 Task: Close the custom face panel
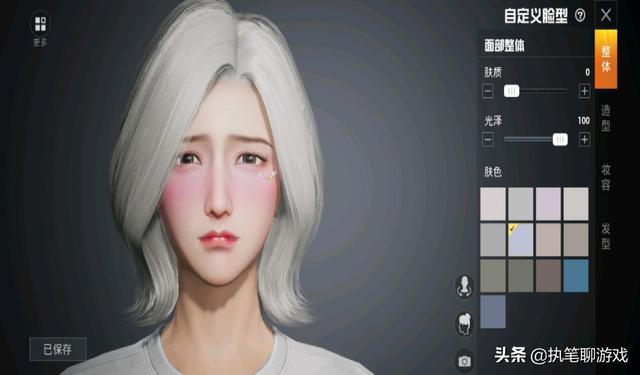tap(606, 16)
